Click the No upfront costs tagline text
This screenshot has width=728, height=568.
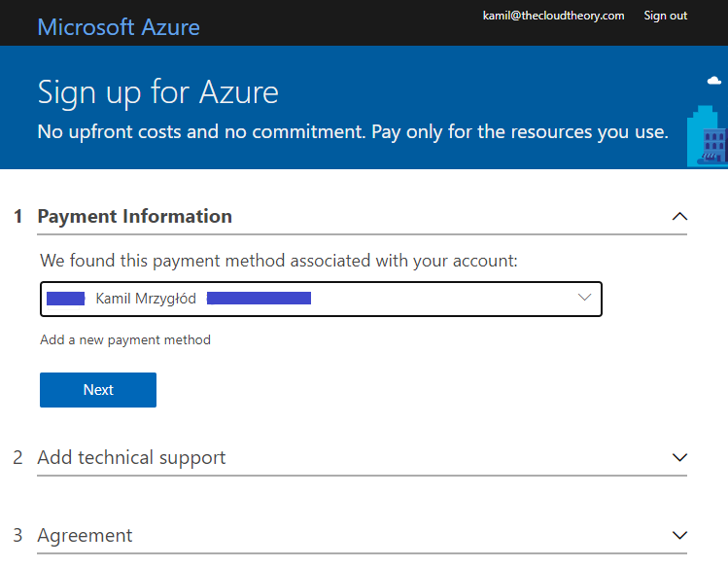352,131
